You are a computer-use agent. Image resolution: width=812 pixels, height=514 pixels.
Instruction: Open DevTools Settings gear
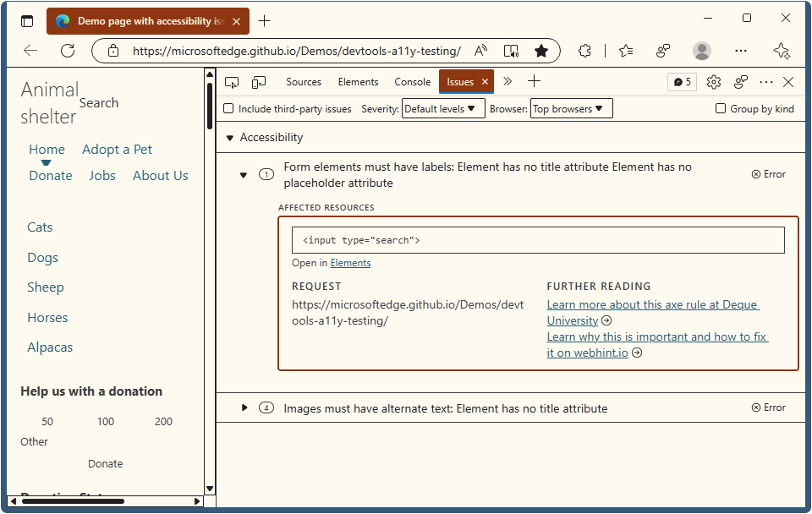[x=713, y=81]
